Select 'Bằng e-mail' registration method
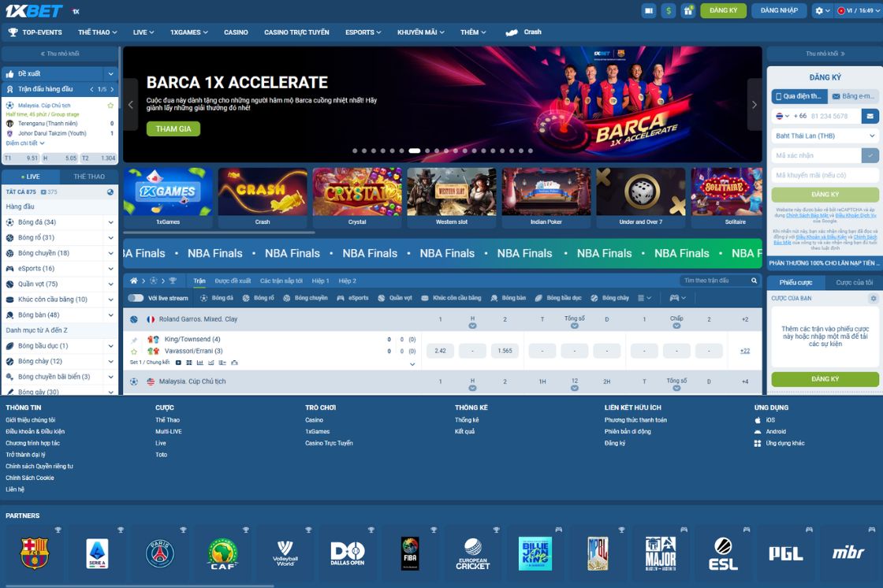The height and width of the screenshot is (588, 883). pos(853,96)
